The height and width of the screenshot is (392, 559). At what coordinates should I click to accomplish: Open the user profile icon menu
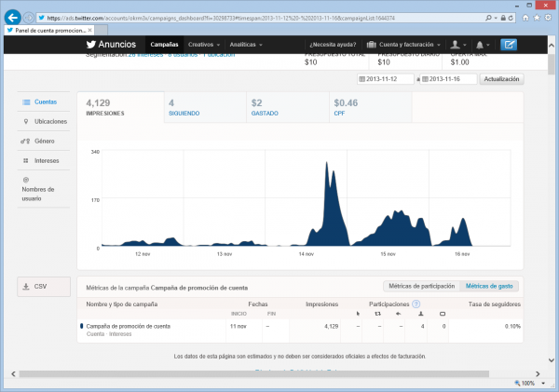pyautogui.click(x=458, y=45)
